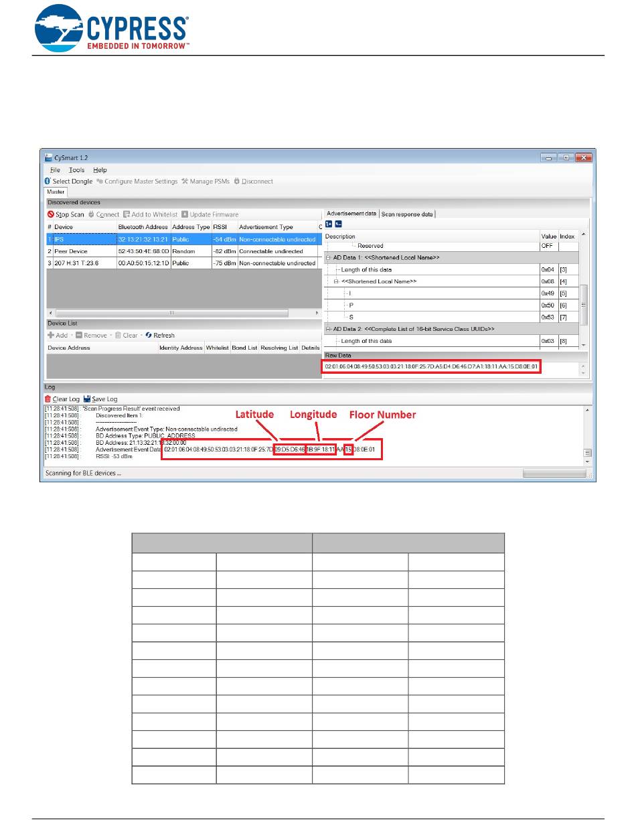Select the 207 H:31 T:23.6 device row
Image resolution: width=636 pixels, height=840 pixels.
pos(183,263)
